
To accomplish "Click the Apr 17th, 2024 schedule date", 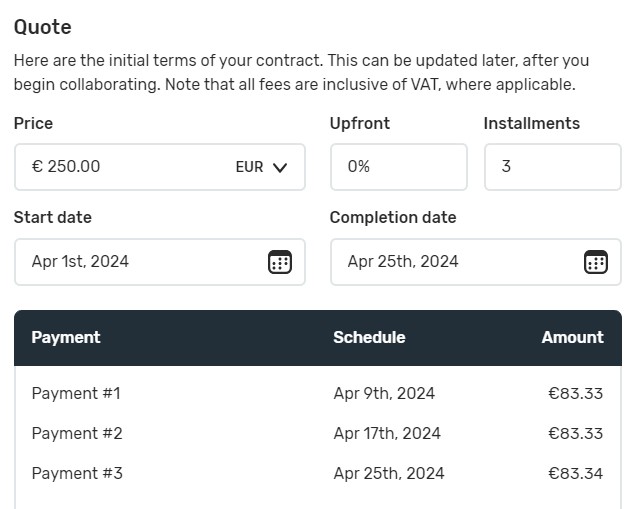I will pyautogui.click(x=387, y=433).
